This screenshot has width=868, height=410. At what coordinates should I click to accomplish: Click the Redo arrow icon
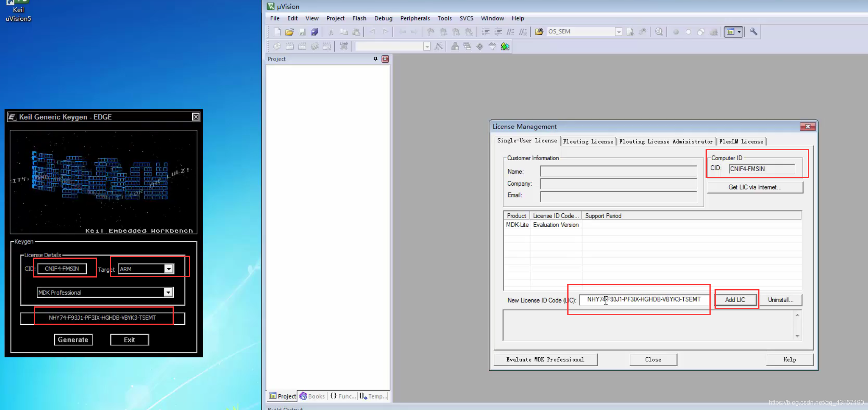pyautogui.click(x=385, y=32)
